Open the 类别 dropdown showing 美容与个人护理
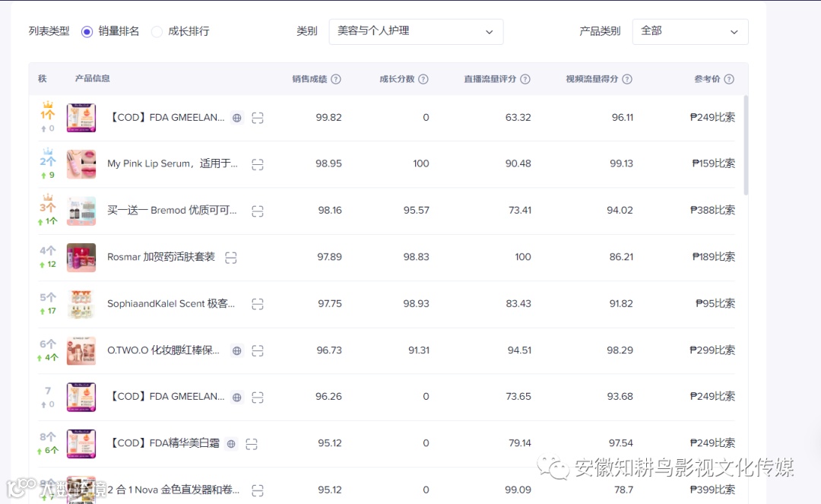This screenshot has width=821, height=504. (416, 31)
